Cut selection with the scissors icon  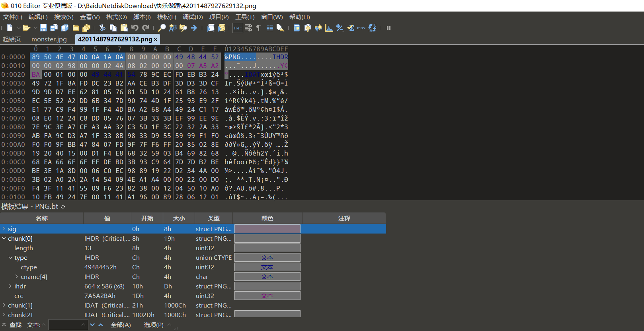[102, 28]
